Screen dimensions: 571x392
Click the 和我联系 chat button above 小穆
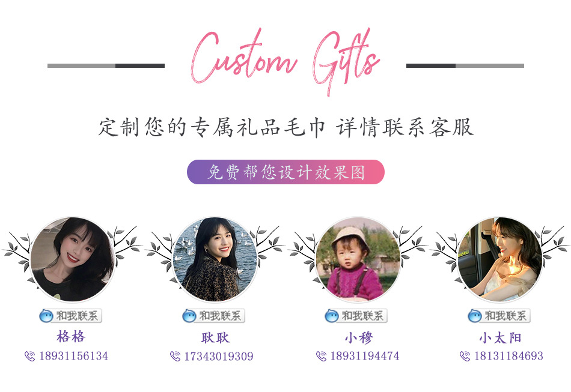pyautogui.click(x=356, y=316)
